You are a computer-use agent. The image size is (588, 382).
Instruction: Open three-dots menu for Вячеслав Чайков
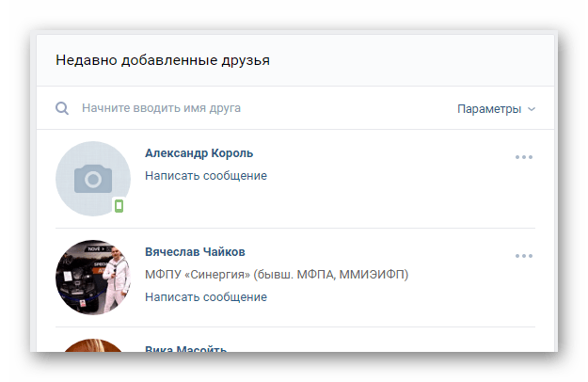coord(523,256)
